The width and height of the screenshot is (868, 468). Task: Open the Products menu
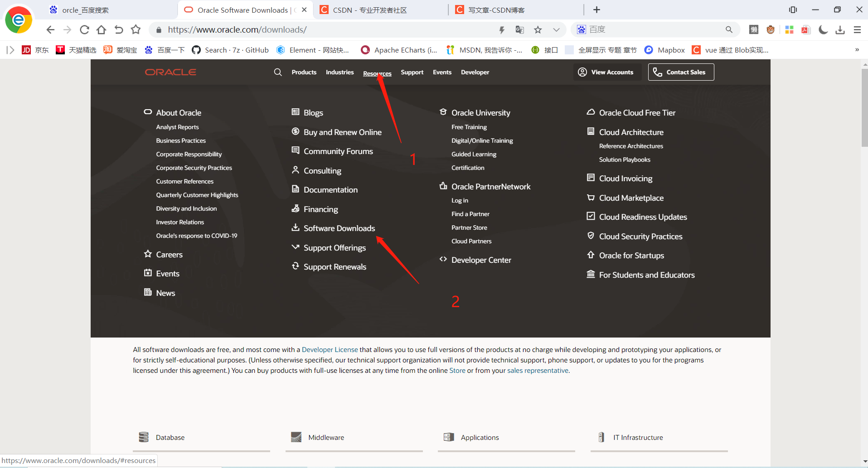pos(304,72)
